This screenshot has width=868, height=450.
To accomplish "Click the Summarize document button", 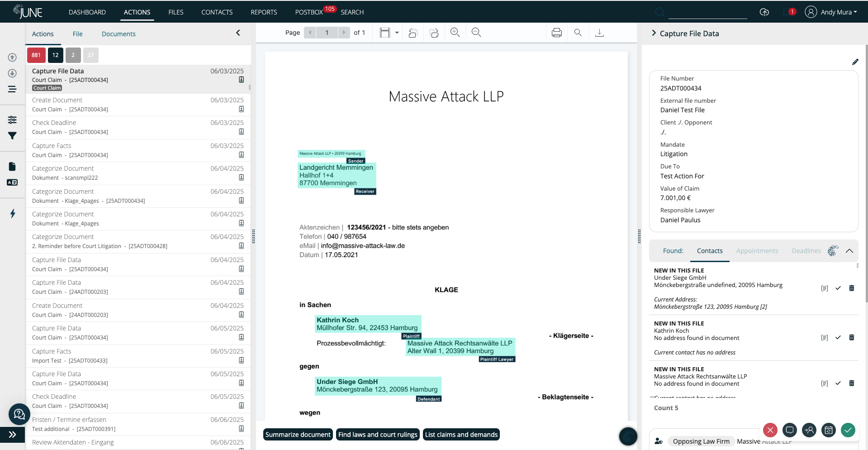I will [298, 434].
